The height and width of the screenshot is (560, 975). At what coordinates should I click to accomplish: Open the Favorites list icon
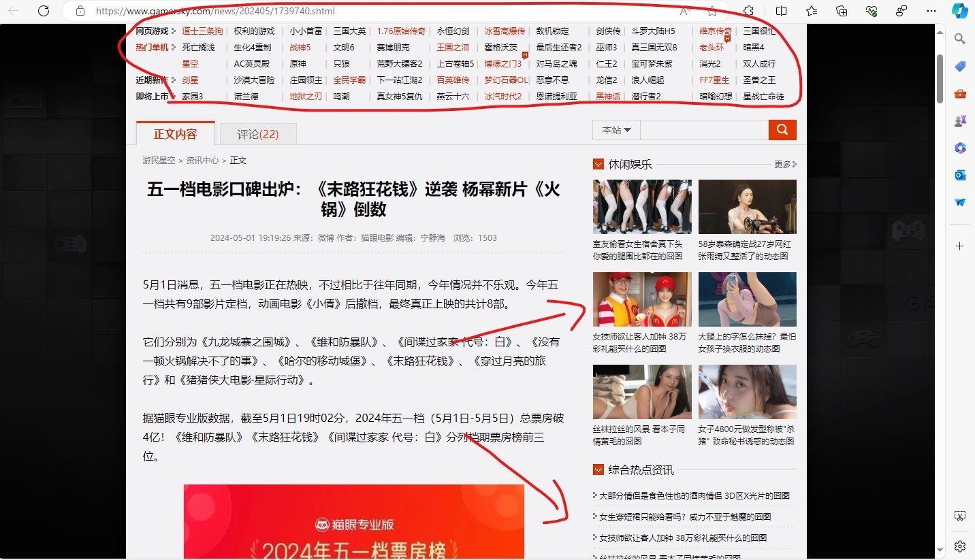click(812, 11)
